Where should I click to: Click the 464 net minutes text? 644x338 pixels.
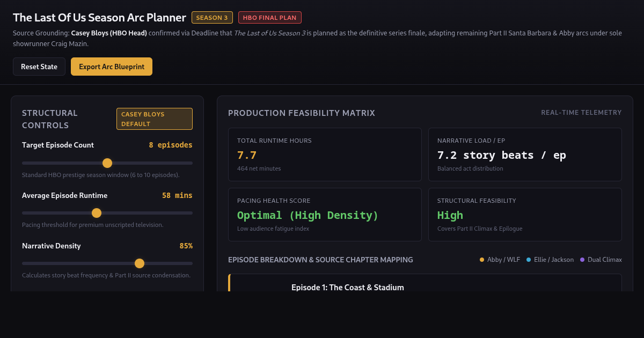point(259,168)
